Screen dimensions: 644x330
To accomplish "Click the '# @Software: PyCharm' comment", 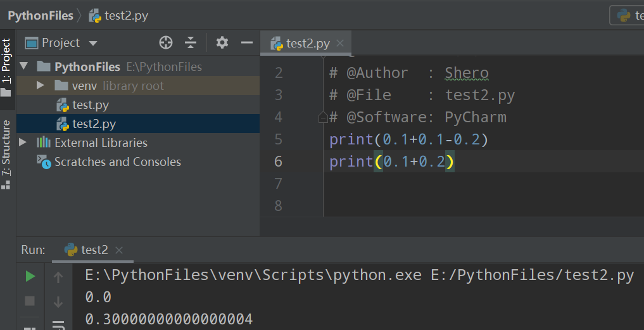I will (418, 117).
